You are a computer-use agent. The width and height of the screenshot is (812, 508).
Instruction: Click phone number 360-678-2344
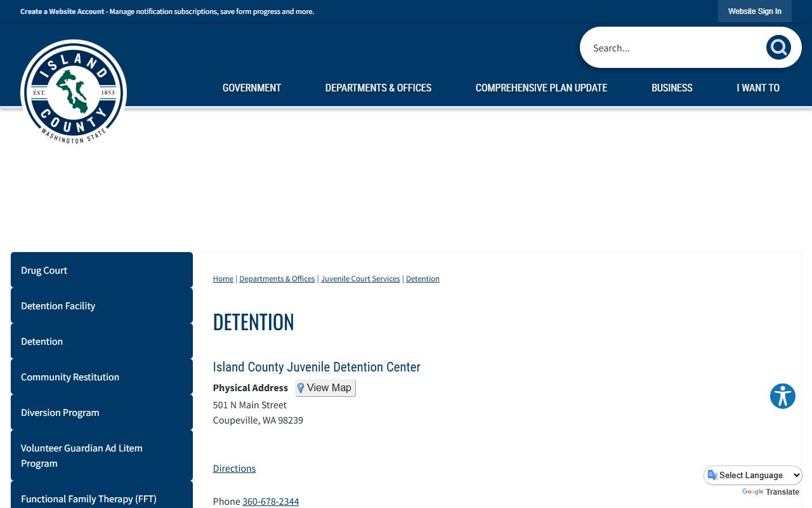tap(270, 502)
